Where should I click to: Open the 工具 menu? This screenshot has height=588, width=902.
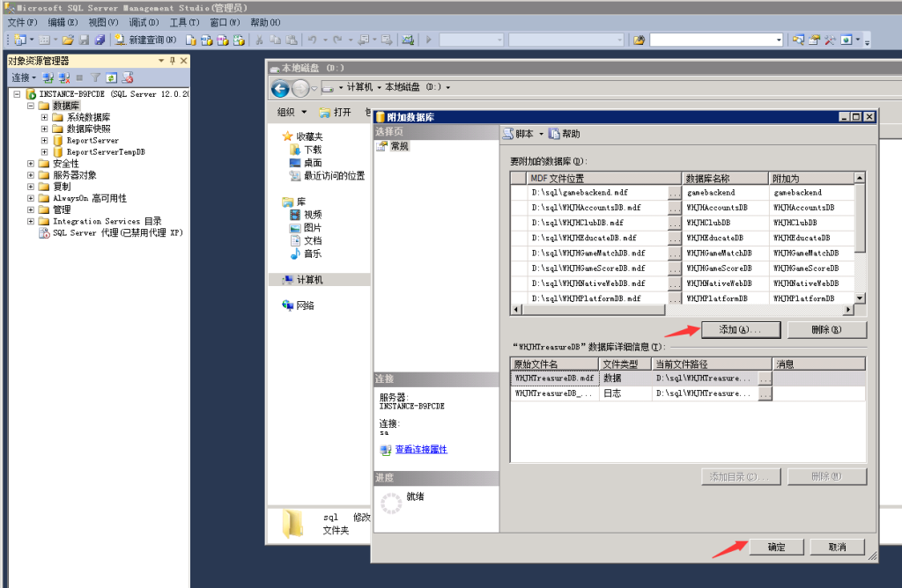pos(183,22)
